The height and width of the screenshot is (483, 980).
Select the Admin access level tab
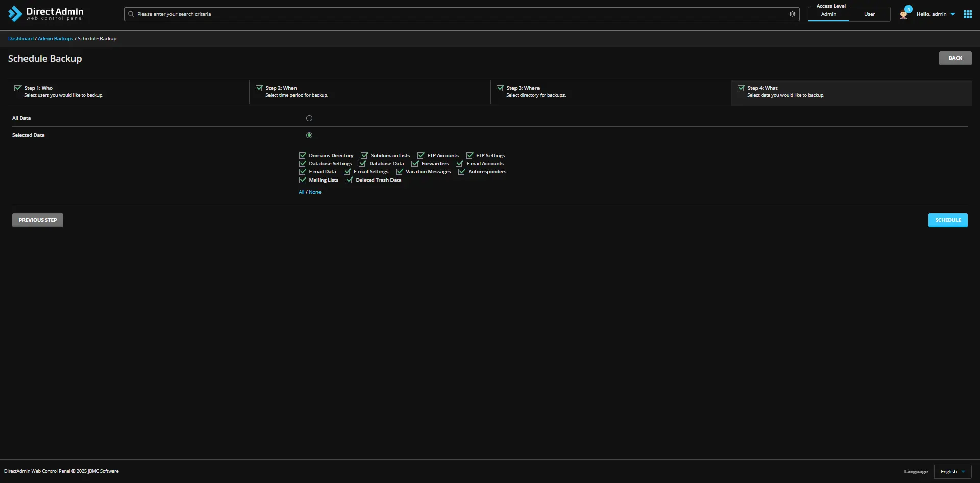point(828,14)
